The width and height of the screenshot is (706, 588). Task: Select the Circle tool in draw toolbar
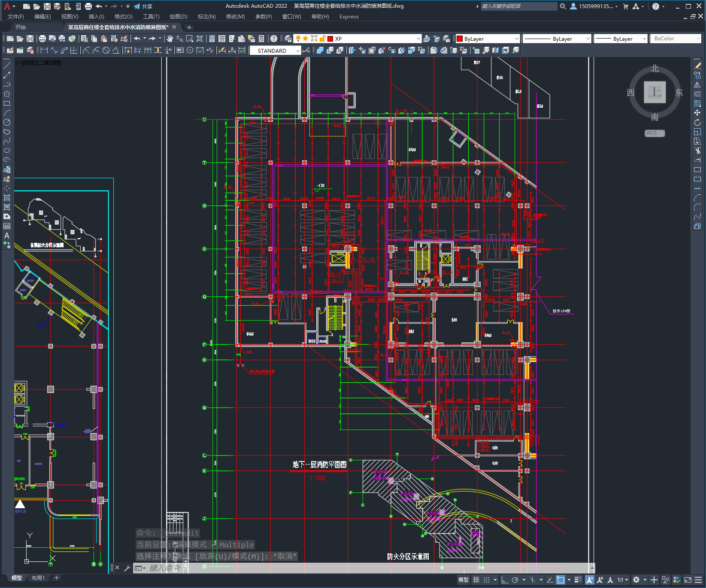(6, 122)
